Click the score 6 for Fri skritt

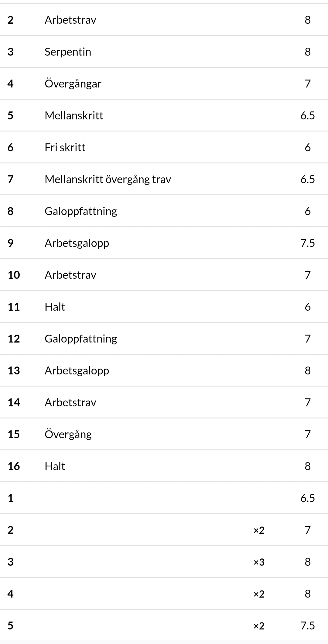307,147
